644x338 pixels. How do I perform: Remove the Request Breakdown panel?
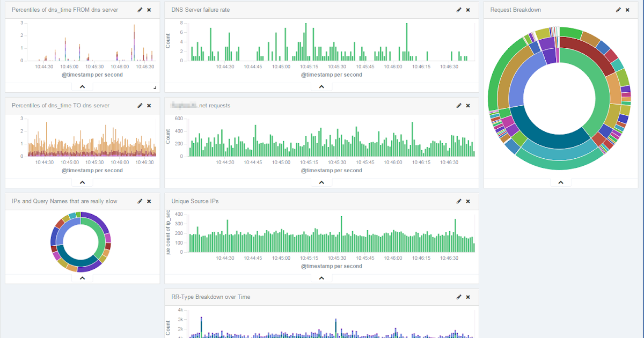[x=627, y=10]
